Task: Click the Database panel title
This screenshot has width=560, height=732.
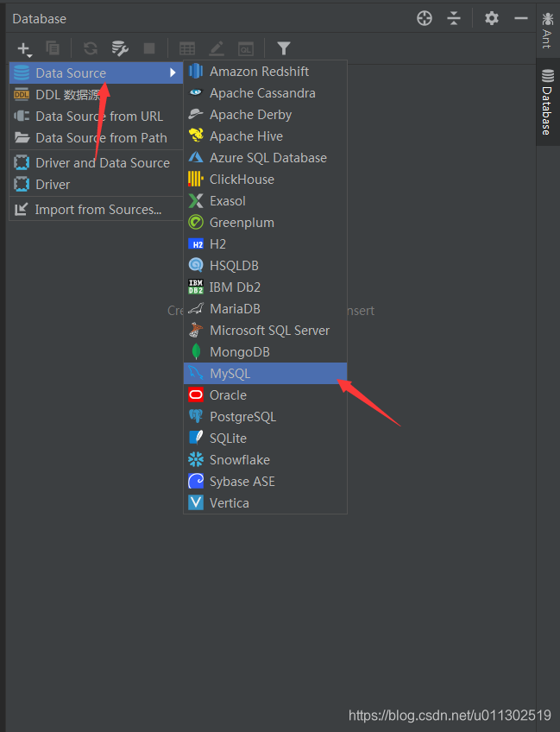Action: point(39,19)
